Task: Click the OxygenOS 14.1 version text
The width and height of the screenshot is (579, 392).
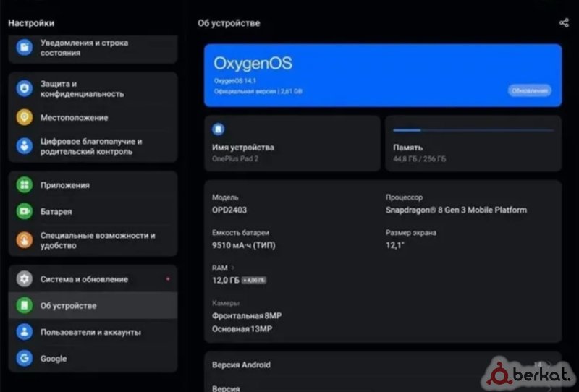Action: [234, 81]
